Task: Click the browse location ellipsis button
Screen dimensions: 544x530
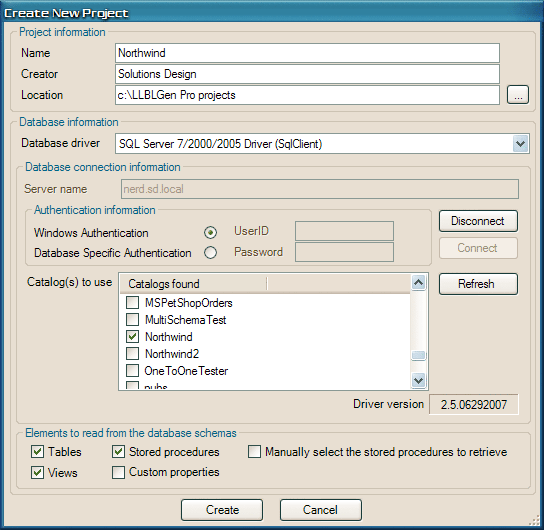Action: click(518, 95)
